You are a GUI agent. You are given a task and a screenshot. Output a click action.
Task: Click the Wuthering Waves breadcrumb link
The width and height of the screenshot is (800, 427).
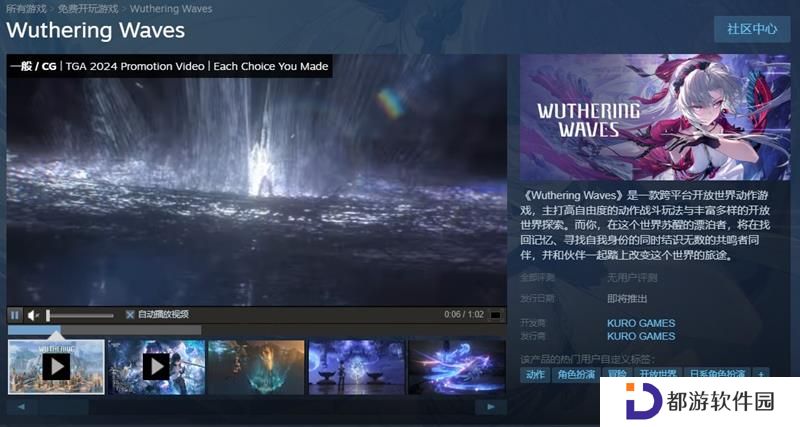[x=171, y=9]
